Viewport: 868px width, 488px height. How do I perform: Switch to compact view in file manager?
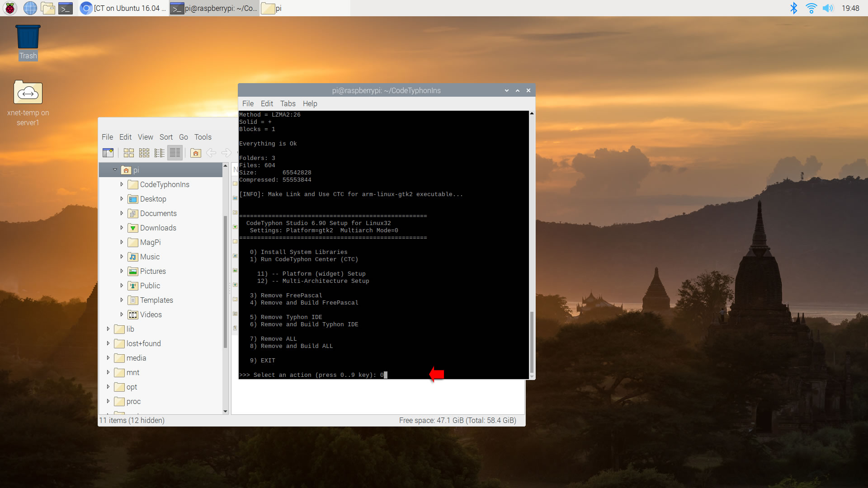[160, 153]
